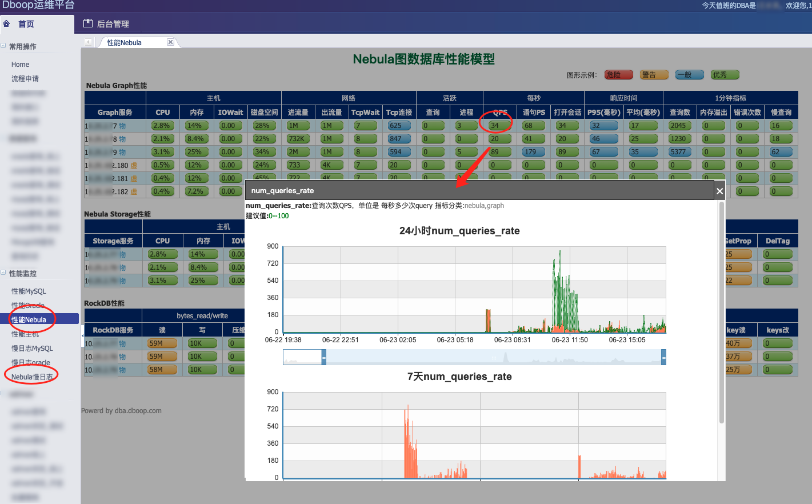Viewport: 812px width, 504px height.
Task: Click the 慢查询 value 62
Action: click(x=781, y=152)
